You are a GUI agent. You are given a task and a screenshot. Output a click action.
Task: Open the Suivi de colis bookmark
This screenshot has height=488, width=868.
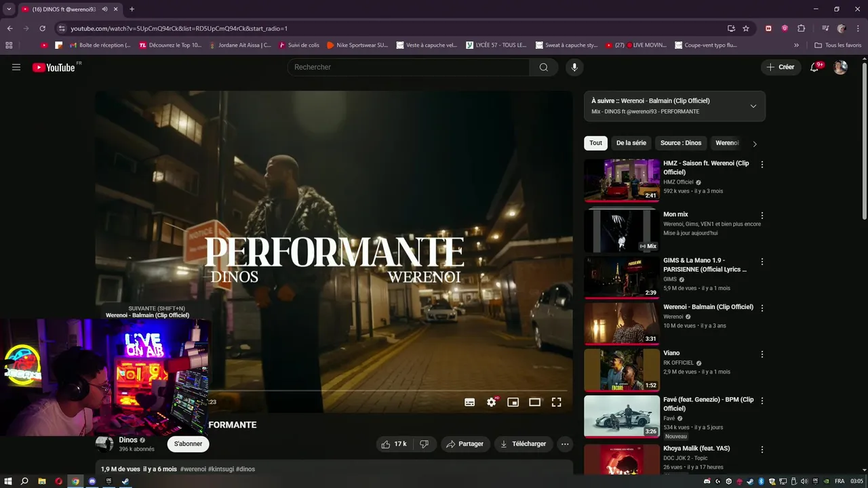(x=299, y=45)
